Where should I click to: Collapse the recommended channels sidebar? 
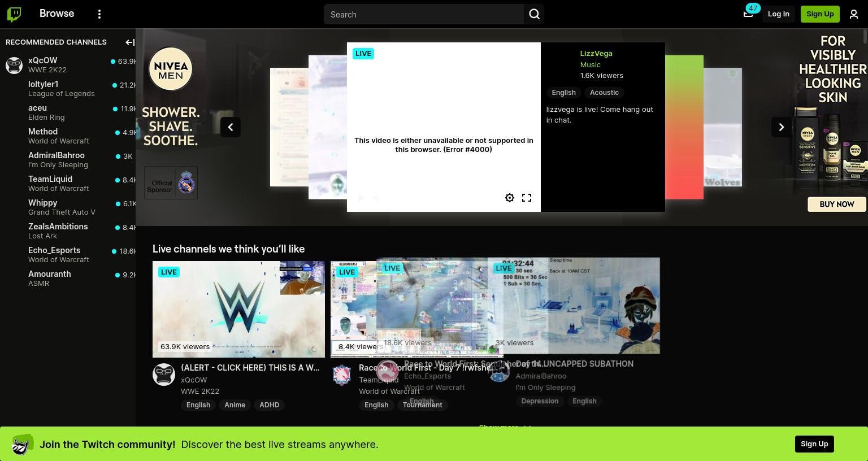coord(129,42)
